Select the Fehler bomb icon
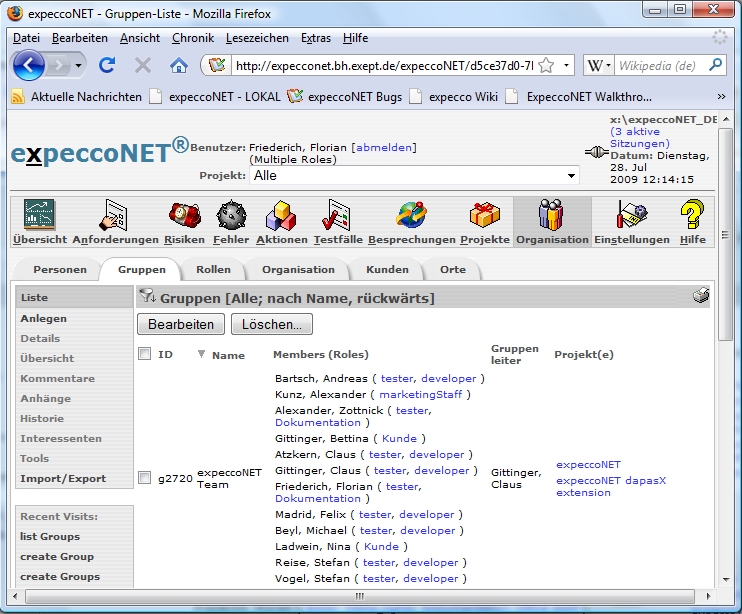The height and width of the screenshot is (614, 742). [231, 215]
